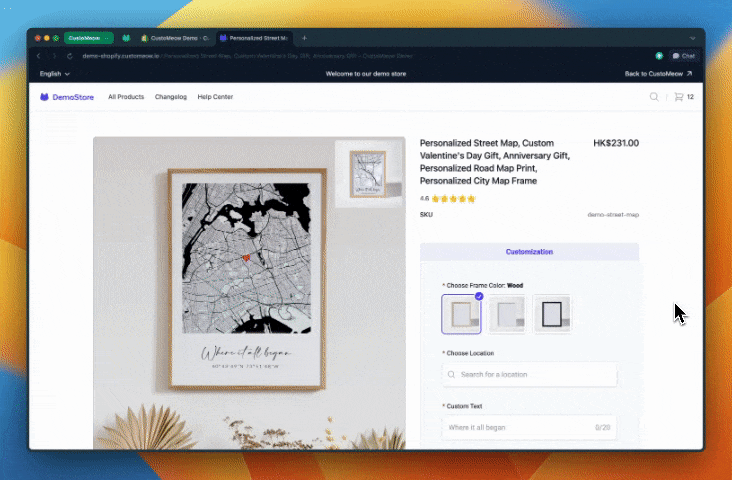Expand the English language dropdown

click(54, 74)
